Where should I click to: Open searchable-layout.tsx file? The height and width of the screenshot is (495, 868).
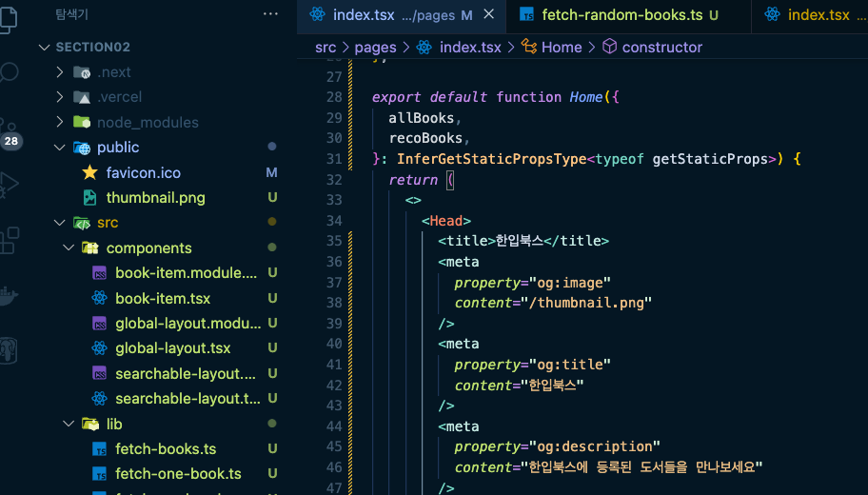187,399
